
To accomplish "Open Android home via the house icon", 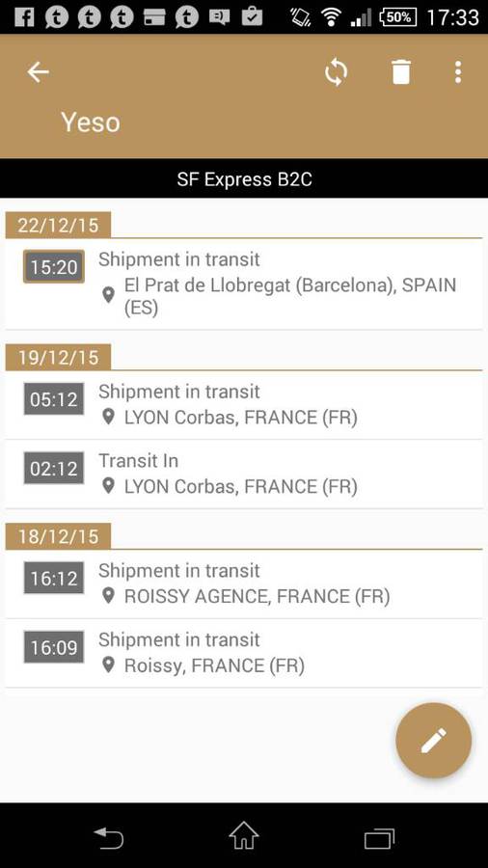I will [x=243, y=835].
